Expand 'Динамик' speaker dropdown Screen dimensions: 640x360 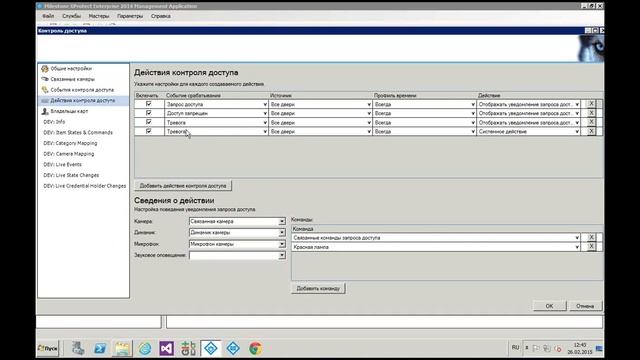(x=282, y=233)
